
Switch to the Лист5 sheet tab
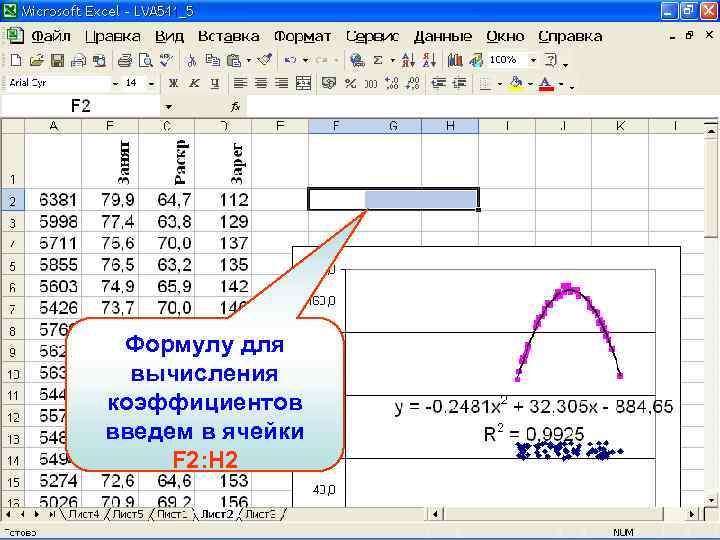tap(128, 514)
